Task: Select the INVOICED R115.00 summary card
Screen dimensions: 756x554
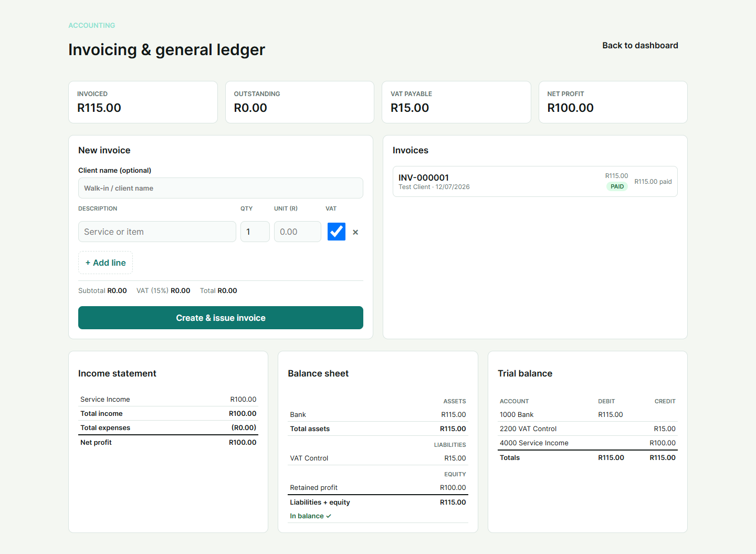Action: tap(143, 102)
